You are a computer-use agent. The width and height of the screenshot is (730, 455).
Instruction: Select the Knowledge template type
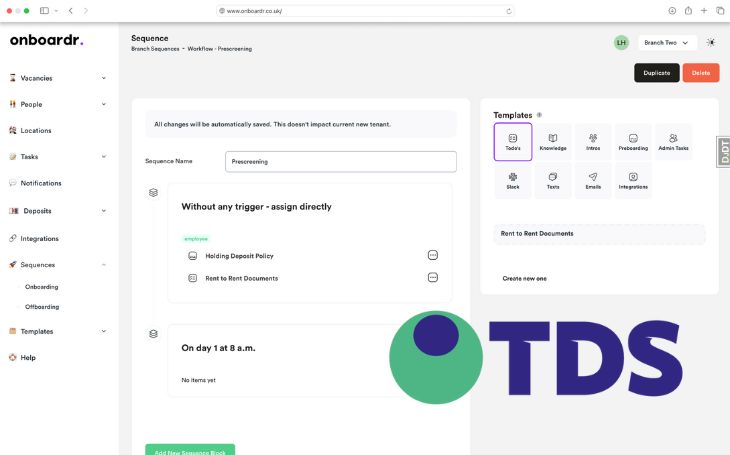click(553, 142)
